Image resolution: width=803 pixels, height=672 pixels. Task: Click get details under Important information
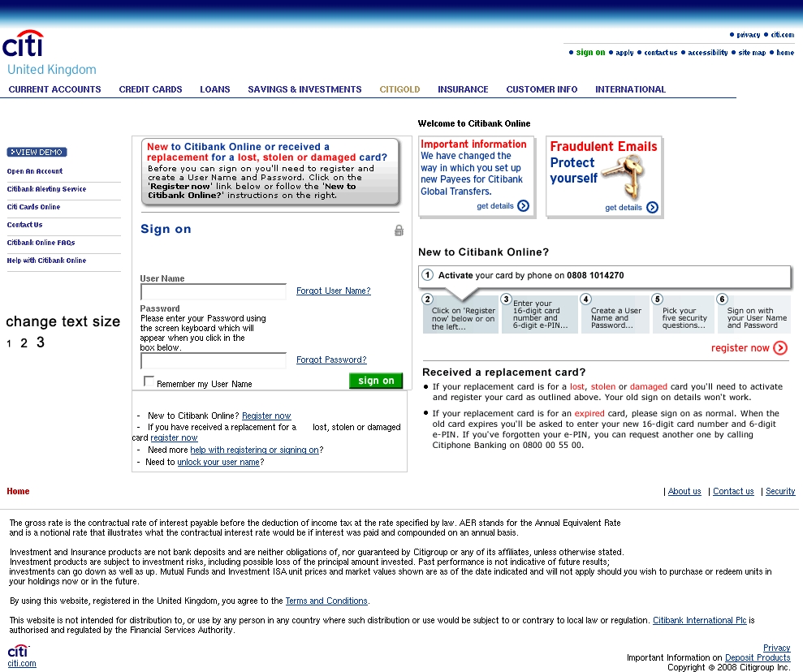[494, 206]
